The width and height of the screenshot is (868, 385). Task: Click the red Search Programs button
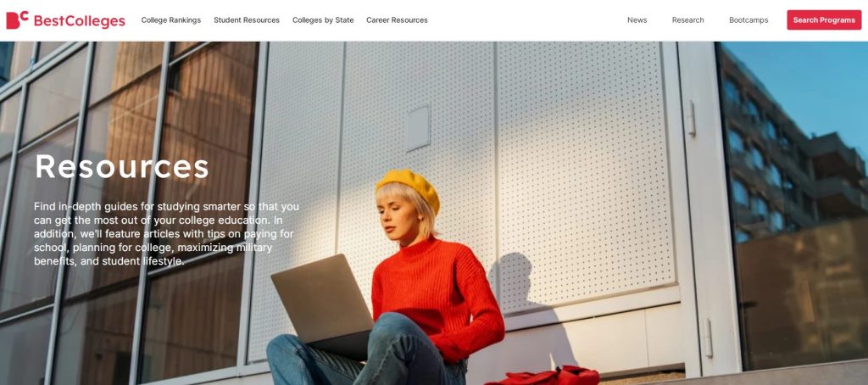[824, 20]
